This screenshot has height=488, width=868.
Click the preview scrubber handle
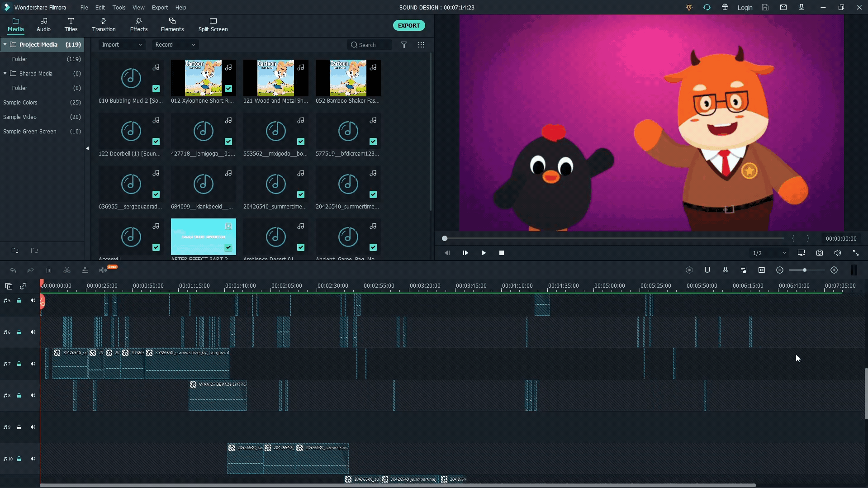[445, 238]
